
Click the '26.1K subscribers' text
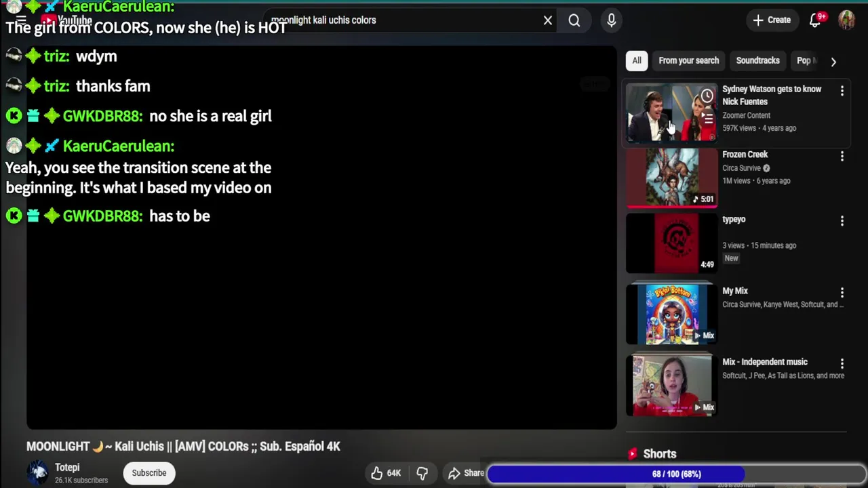coord(81,481)
